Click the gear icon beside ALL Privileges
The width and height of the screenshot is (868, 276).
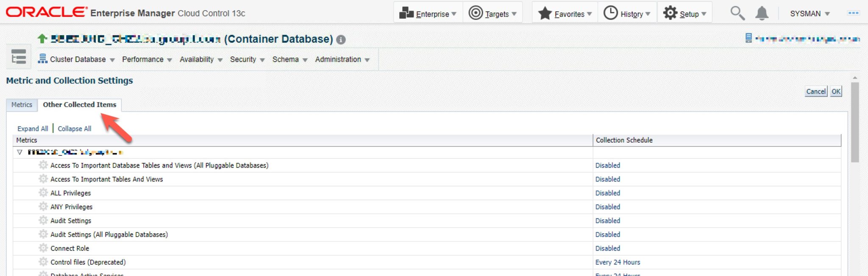(x=43, y=193)
